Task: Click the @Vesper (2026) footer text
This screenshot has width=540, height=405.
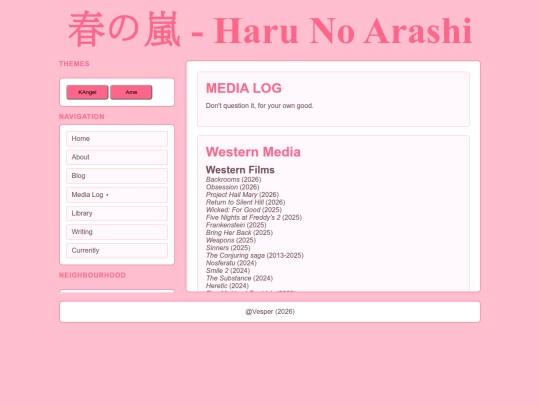Action: (x=270, y=312)
